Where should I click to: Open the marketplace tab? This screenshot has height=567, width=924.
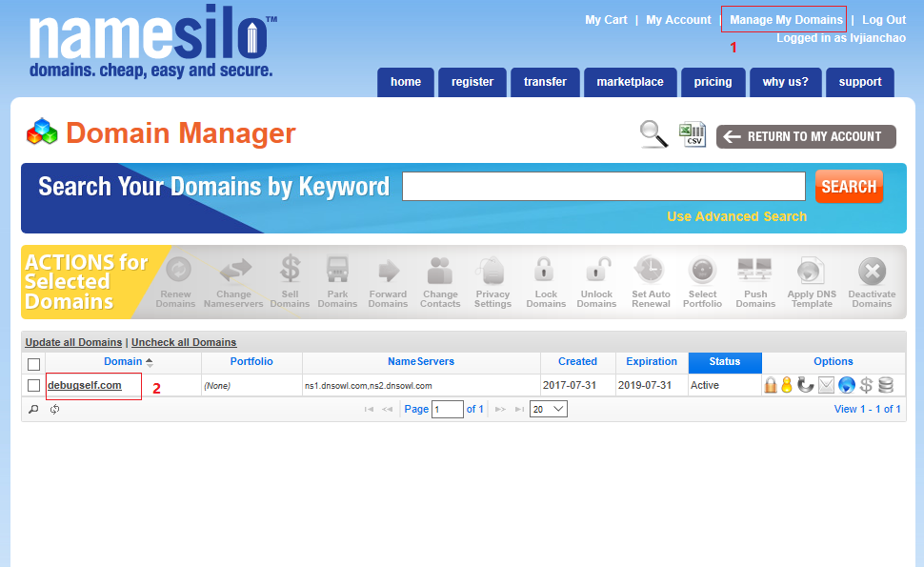pos(630,82)
